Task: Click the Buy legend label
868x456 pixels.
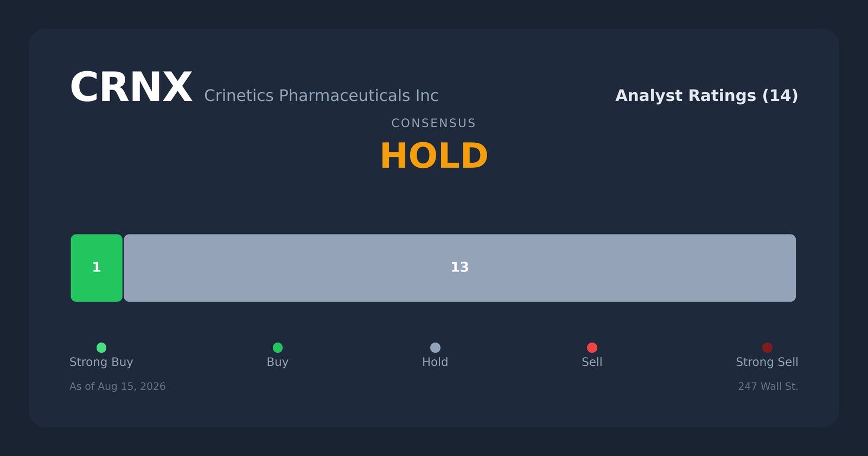Action: 278,362
